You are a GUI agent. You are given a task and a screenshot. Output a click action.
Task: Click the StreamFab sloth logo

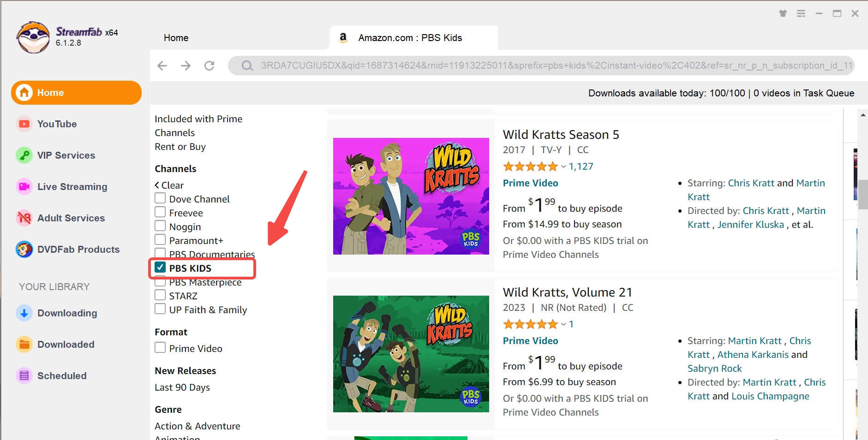[x=33, y=37]
